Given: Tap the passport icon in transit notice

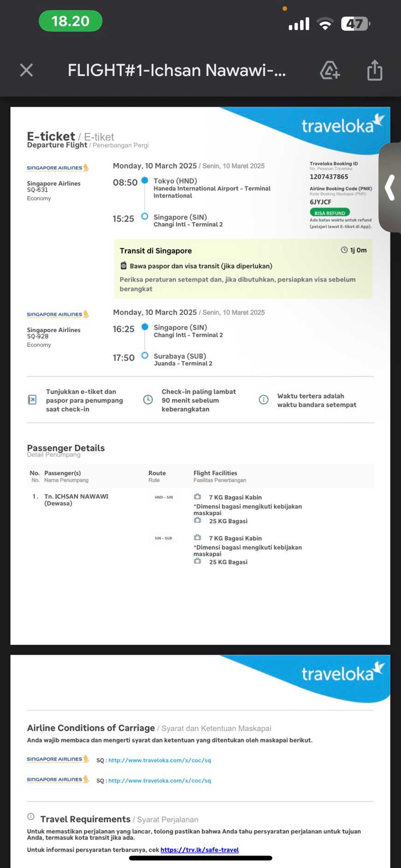Looking at the screenshot, I should (x=124, y=266).
